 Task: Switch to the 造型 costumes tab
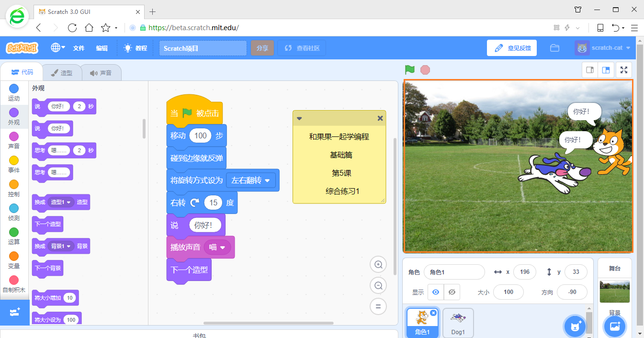(61, 73)
